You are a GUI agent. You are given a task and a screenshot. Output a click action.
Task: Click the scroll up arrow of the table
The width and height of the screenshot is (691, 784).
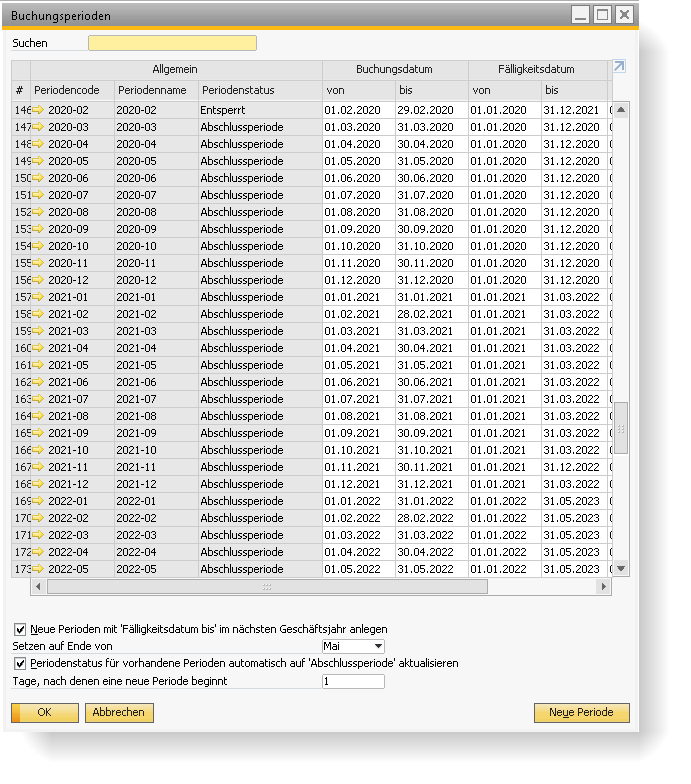coord(620,110)
